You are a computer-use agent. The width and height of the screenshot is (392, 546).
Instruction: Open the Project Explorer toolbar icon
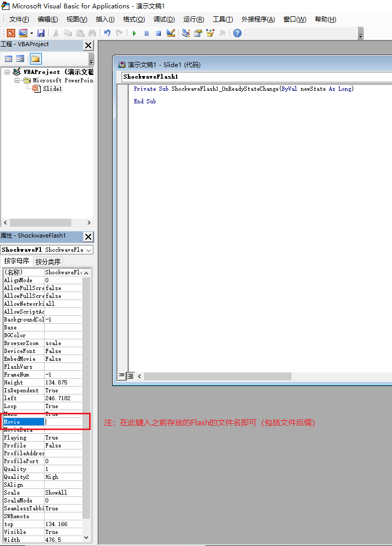click(x=186, y=33)
